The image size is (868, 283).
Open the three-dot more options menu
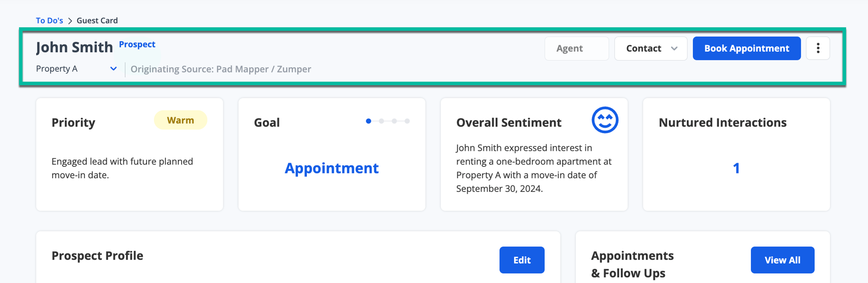[818, 48]
